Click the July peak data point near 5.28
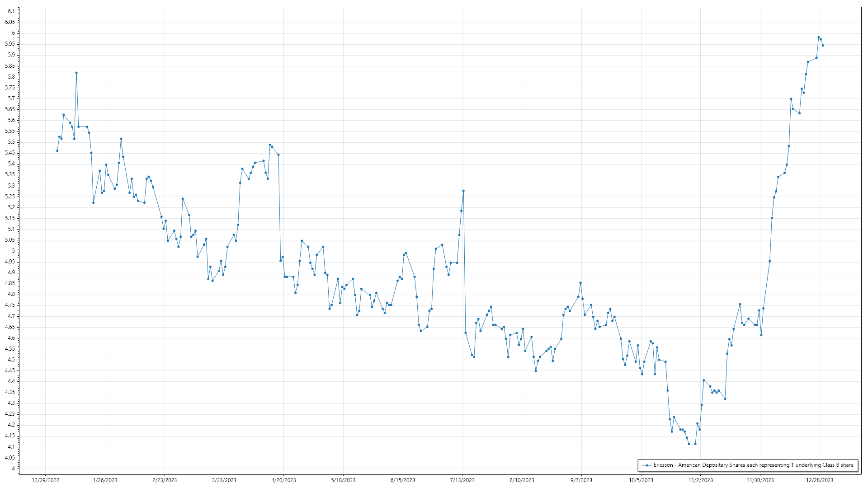 point(463,191)
